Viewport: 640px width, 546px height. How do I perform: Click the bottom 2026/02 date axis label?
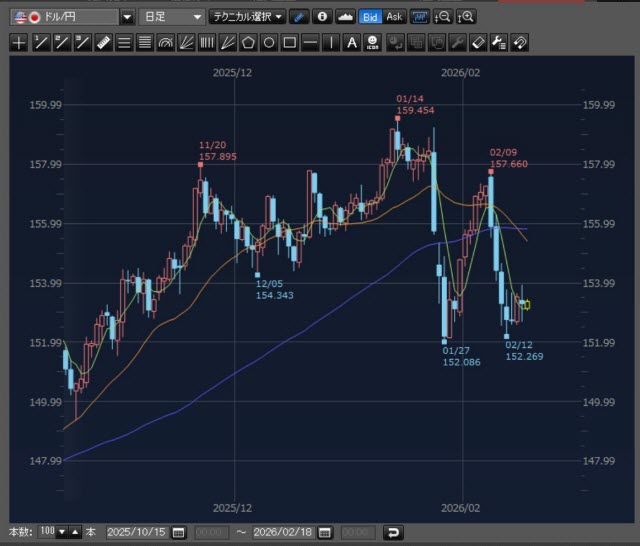[x=460, y=508]
